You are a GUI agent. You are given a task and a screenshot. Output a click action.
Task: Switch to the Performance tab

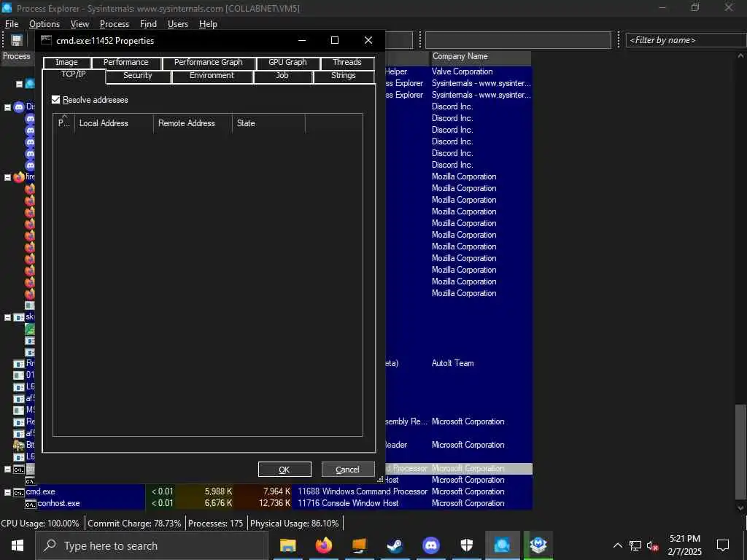125,63
